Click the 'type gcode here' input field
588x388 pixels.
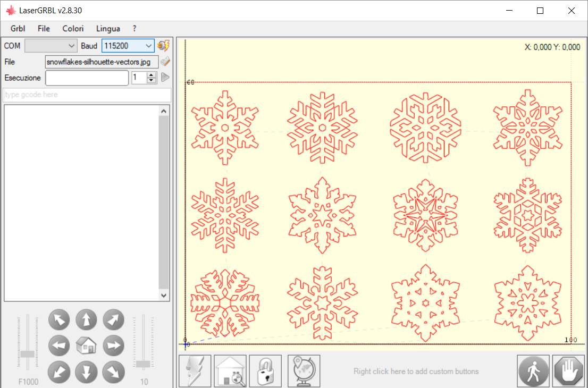[87, 95]
